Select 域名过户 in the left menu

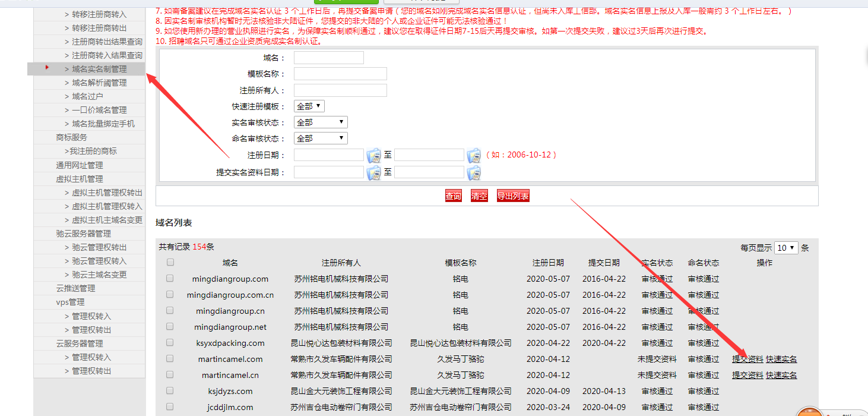point(87,96)
